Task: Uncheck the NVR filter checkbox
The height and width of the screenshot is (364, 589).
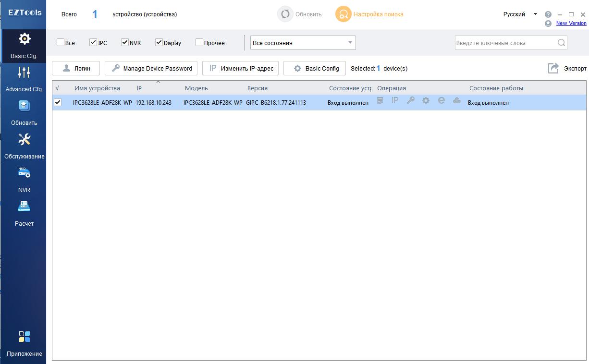Action: pyautogui.click(x=125, y=43)
